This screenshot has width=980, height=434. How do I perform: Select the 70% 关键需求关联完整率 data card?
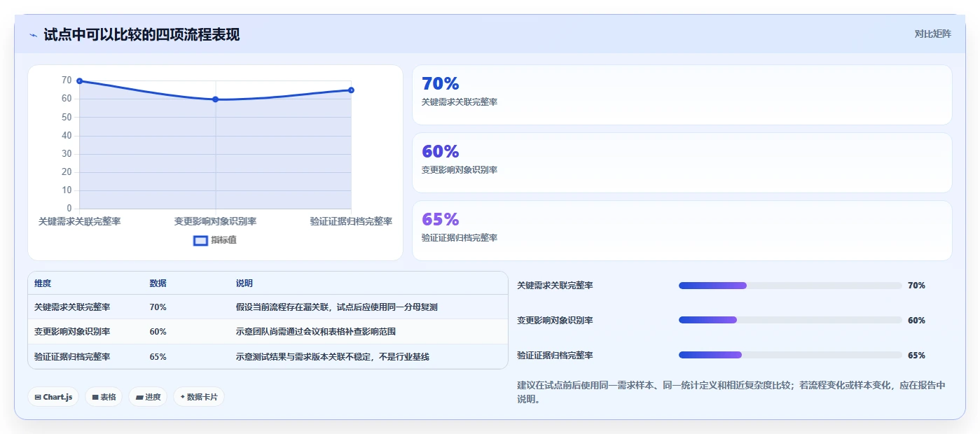click(682, 94)
